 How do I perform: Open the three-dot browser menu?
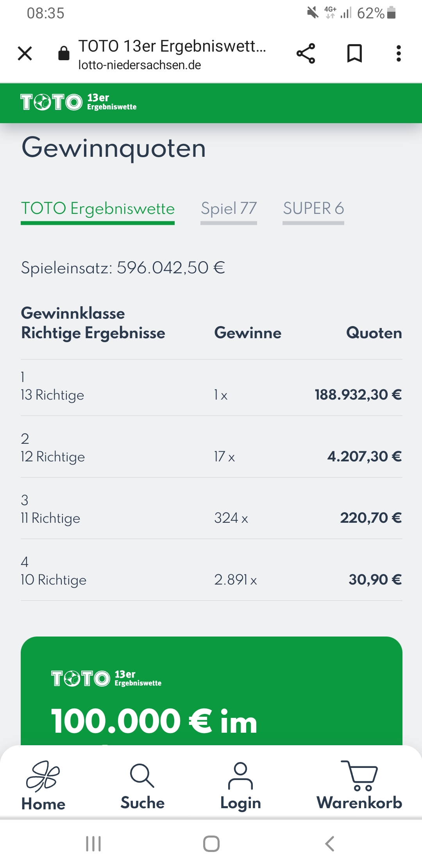[x=399, y=54]
